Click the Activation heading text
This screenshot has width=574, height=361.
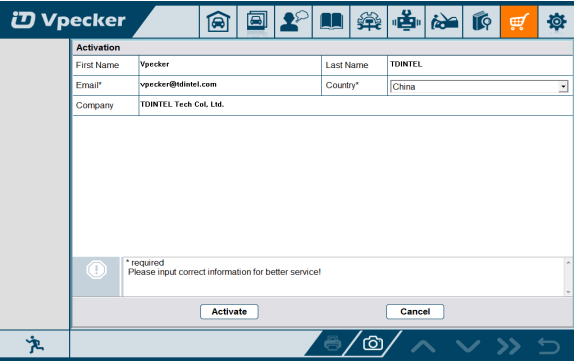click(x=98, y=48)
